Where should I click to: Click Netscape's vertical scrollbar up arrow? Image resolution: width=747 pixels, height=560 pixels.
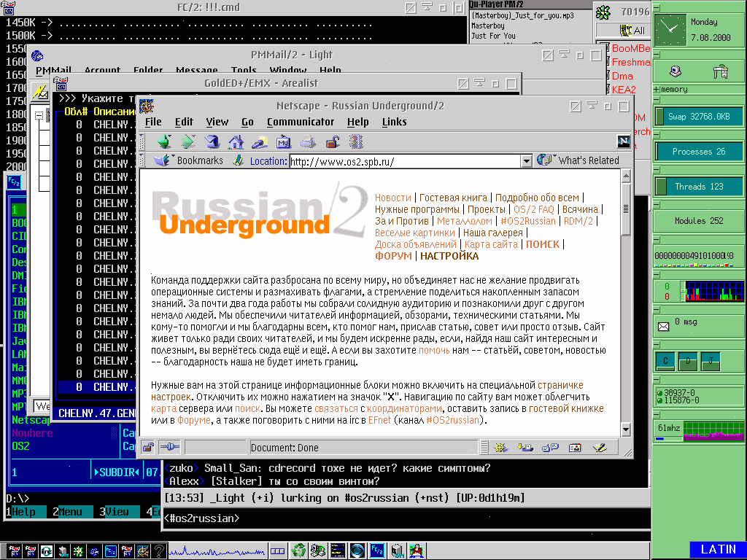point(626,176)
